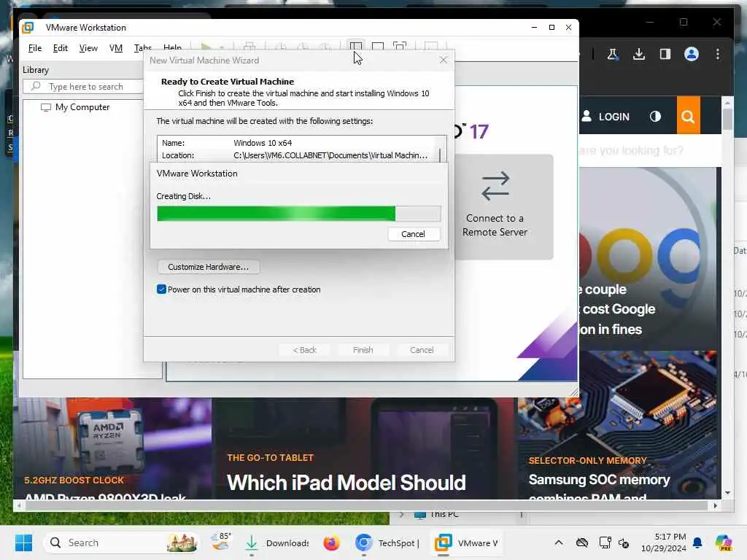Click the green Power On toolbar icon
747x560 pixels.
[206, 47]
